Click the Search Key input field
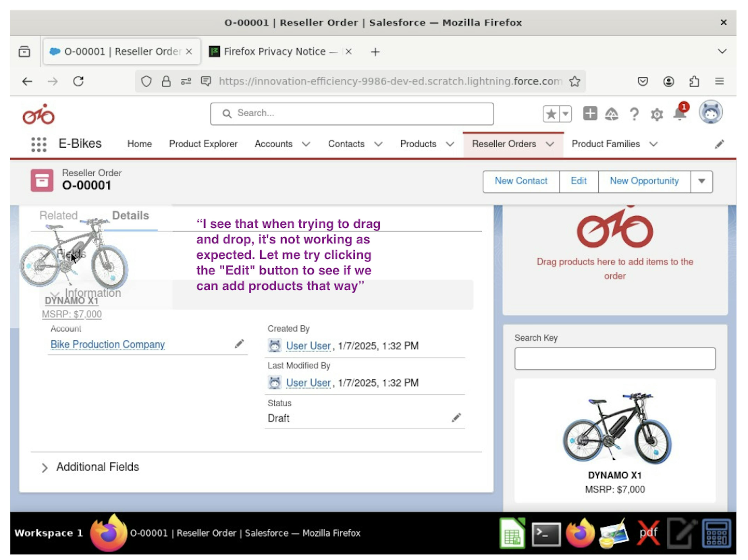Screen dimensions: 748x560 [x=615, y=359]
